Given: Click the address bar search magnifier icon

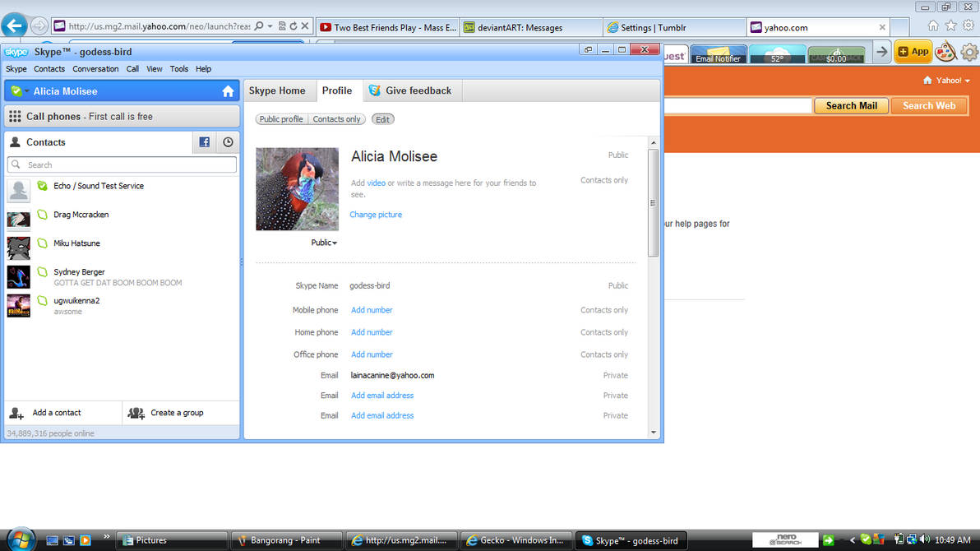Looking at the screenshot, I should (x=259, y=26).
